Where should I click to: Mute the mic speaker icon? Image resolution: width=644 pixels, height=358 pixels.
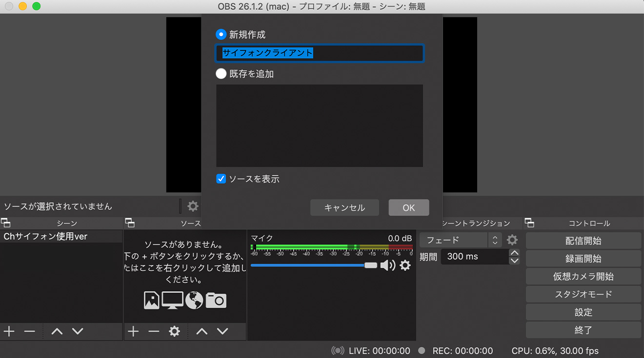[x=388, y=265]
